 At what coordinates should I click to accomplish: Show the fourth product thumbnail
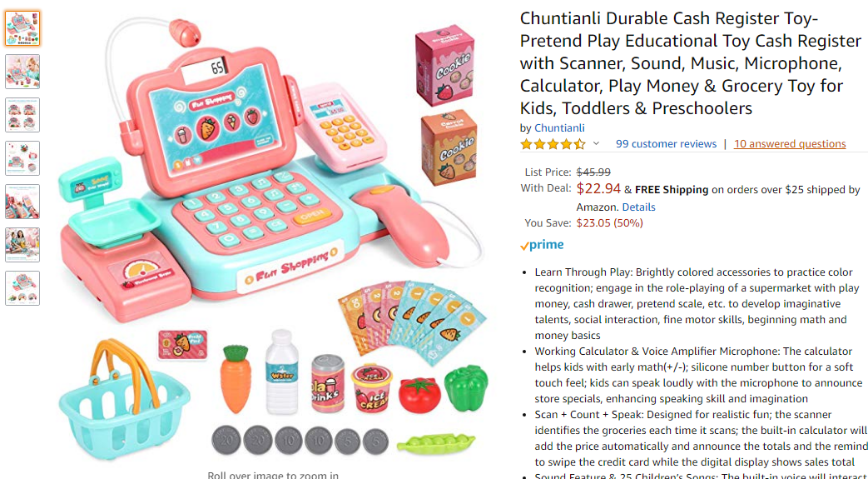(22, 158)
